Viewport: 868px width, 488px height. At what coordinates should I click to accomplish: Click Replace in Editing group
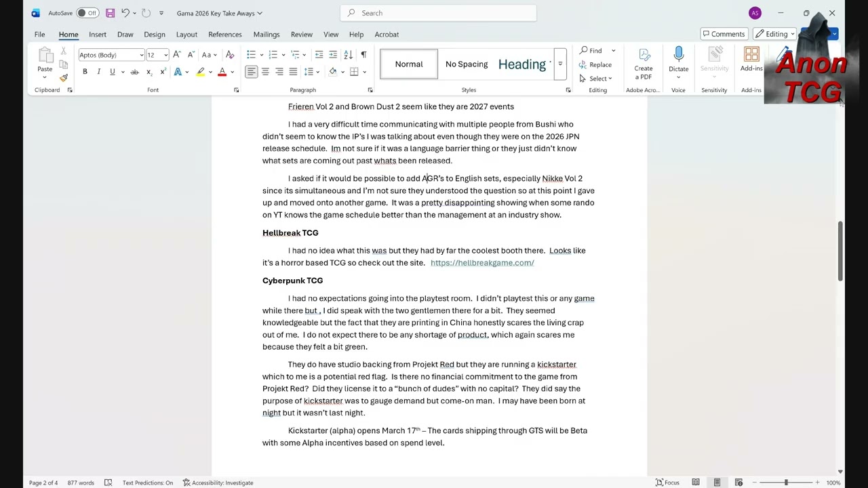[x=595, y=65]
